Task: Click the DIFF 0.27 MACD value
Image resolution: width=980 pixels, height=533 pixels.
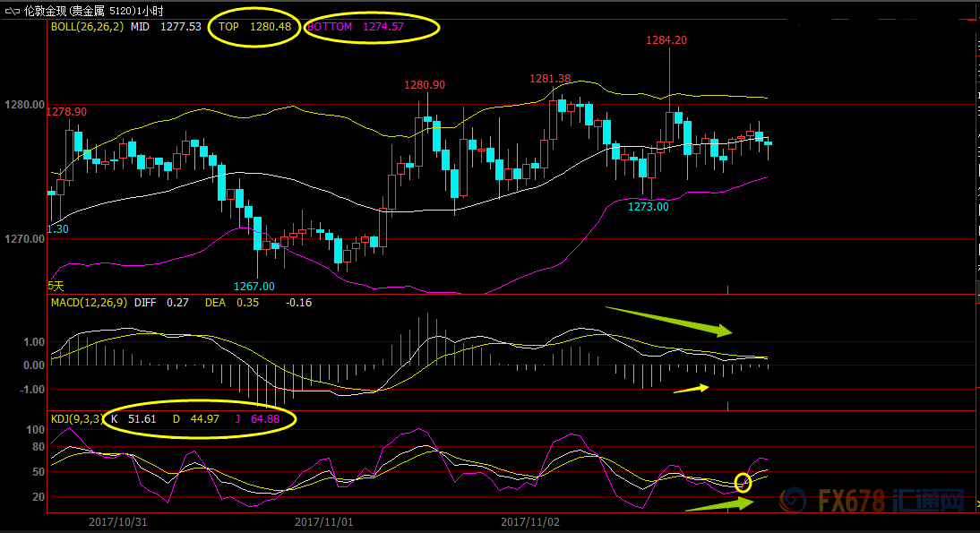Action: click(x=161, y=303)
